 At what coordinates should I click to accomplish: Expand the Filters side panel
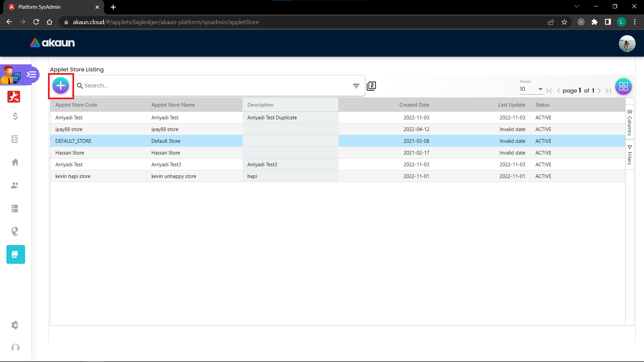coord(630,155)
